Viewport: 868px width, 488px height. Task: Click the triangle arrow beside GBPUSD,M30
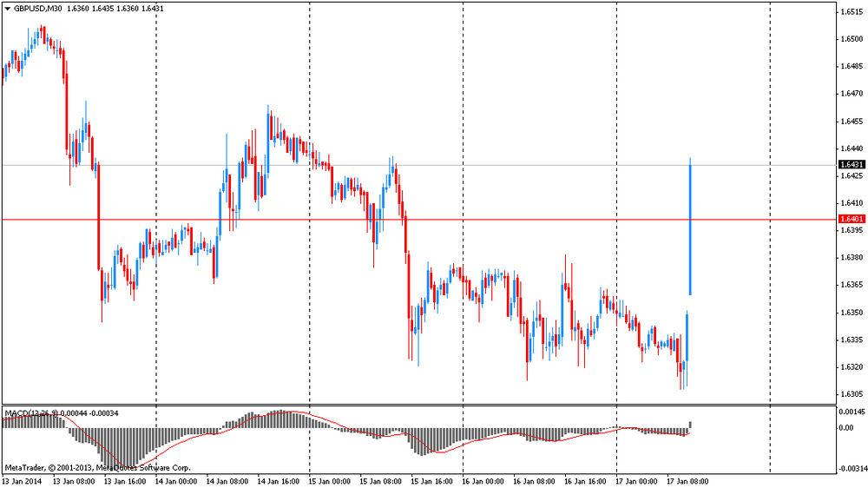pos(8,8)
